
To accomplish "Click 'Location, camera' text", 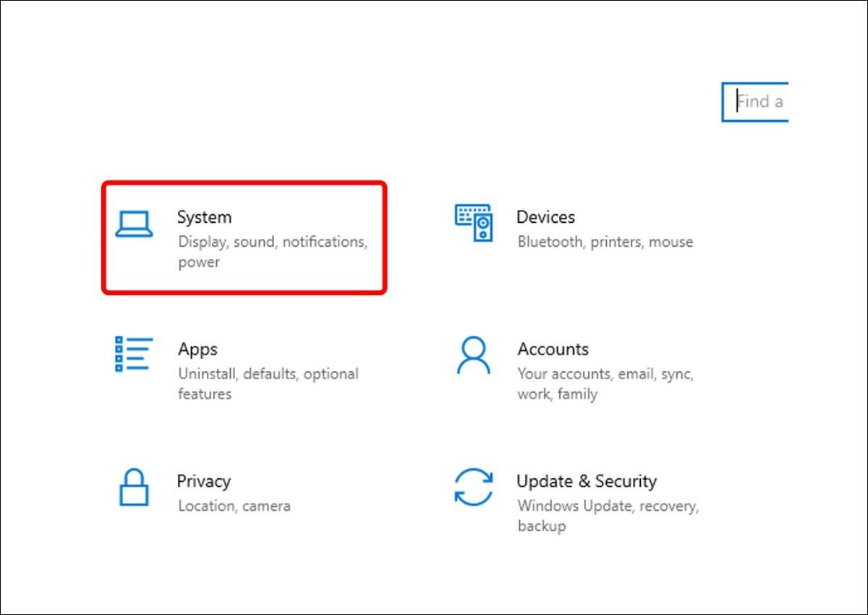I will pyautogui.click(x=233, y=506).
